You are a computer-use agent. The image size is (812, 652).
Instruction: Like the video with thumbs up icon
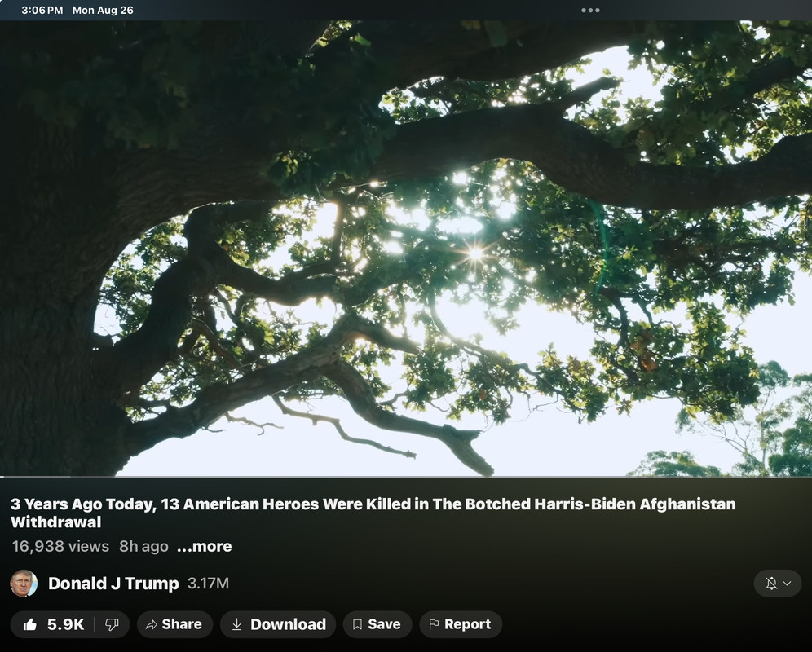[30, 624]
